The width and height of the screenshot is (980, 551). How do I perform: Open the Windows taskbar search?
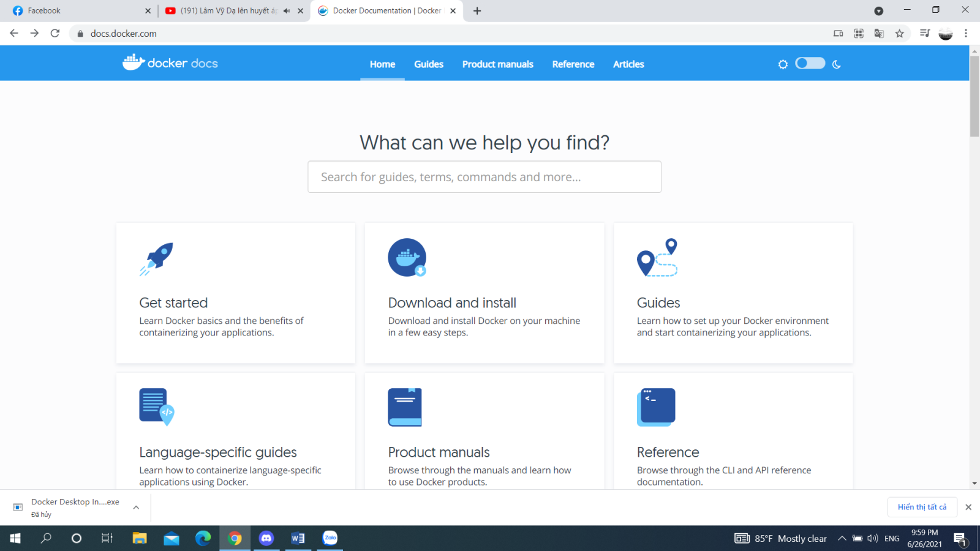46,538
